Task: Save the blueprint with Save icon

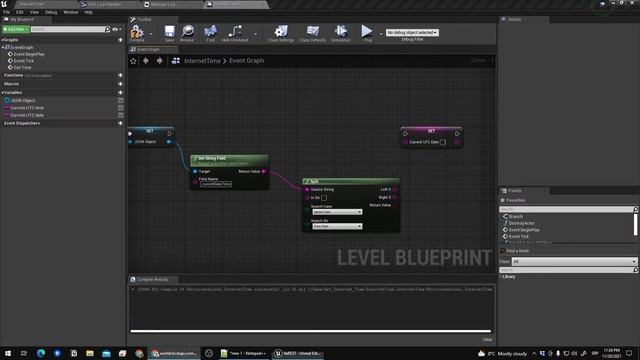Action: (169, 33)
